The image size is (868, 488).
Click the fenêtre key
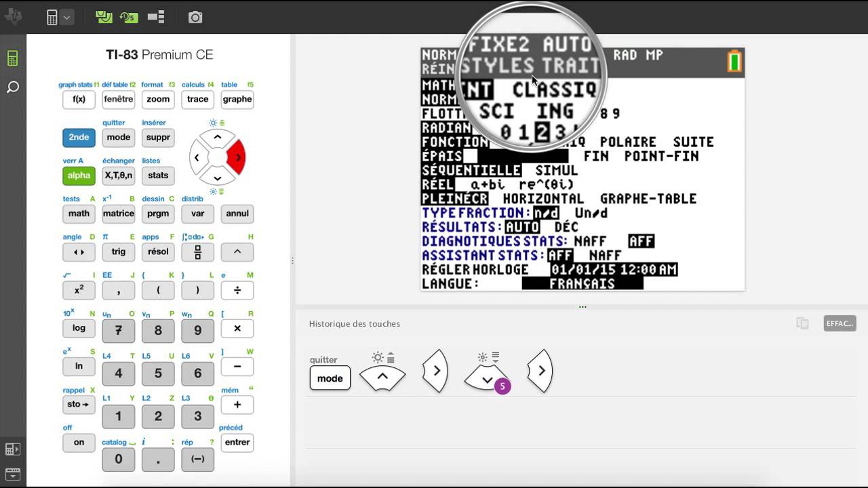coord(119,100)
